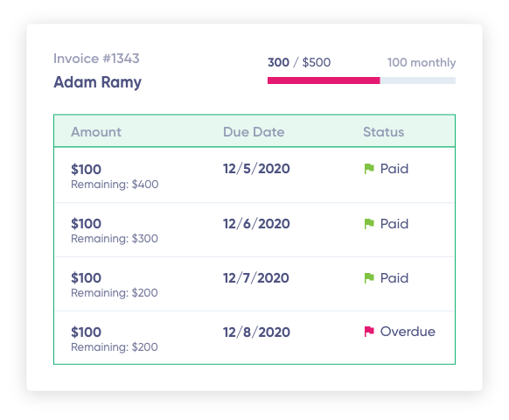
Task: Click the Amount column header
Action: click(x=96, y=132)
